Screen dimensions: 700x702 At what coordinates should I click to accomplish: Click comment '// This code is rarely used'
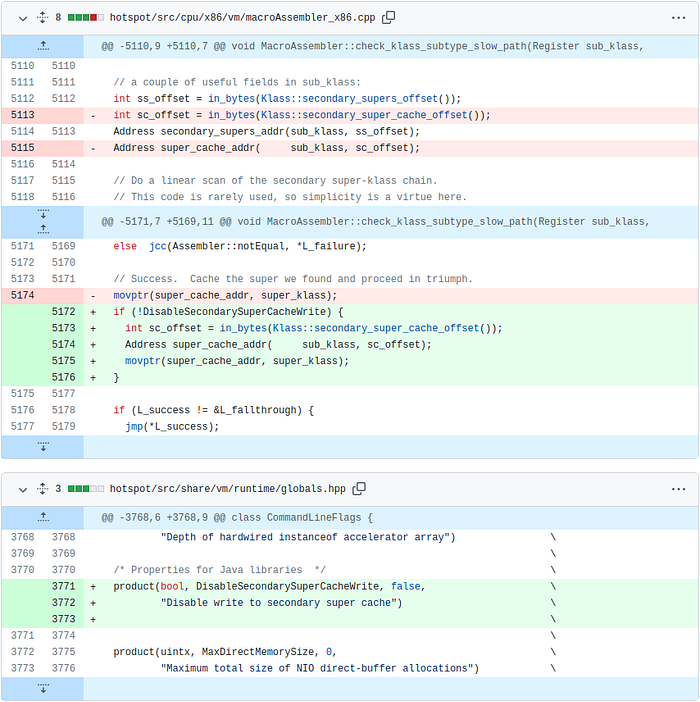coord(290,197)
